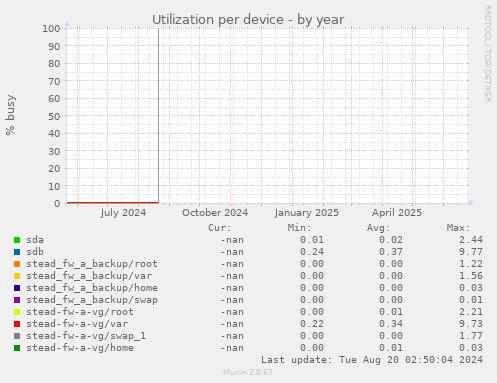Click sdb max value 9.77

pyautogui.click(x=471, y=252)
